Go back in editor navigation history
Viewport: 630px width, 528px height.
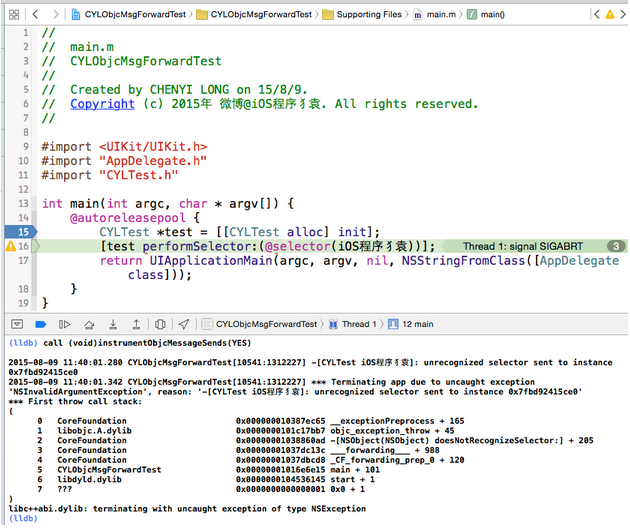pyautogui.click(x=37, y=15)
